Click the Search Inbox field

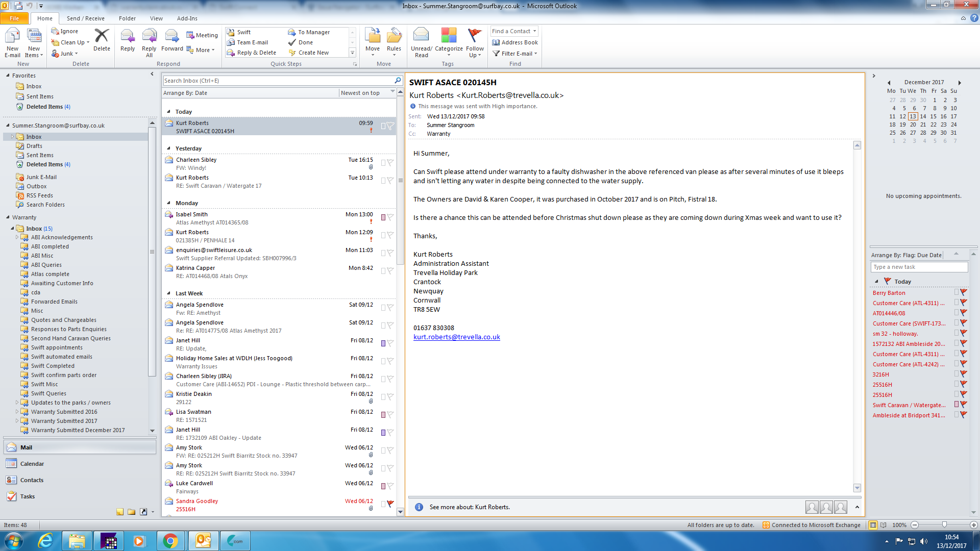277,81
